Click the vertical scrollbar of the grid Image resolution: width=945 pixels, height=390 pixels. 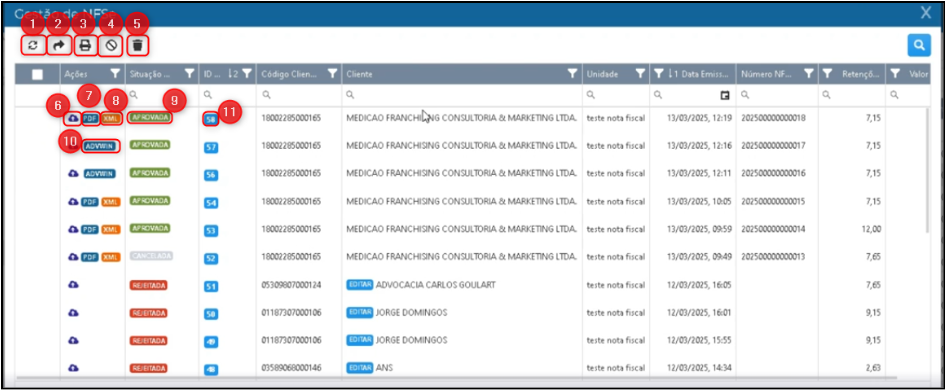point(928,172)
